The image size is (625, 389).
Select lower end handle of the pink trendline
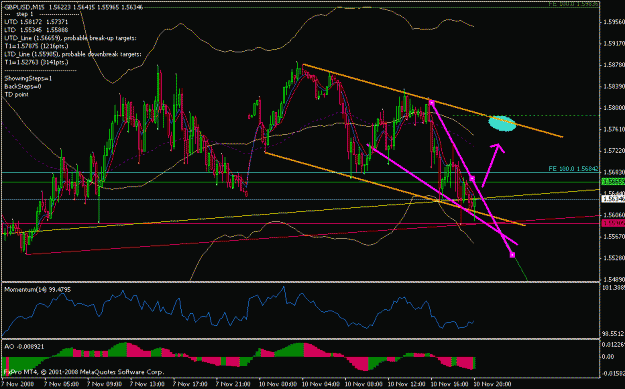[512, 255]
